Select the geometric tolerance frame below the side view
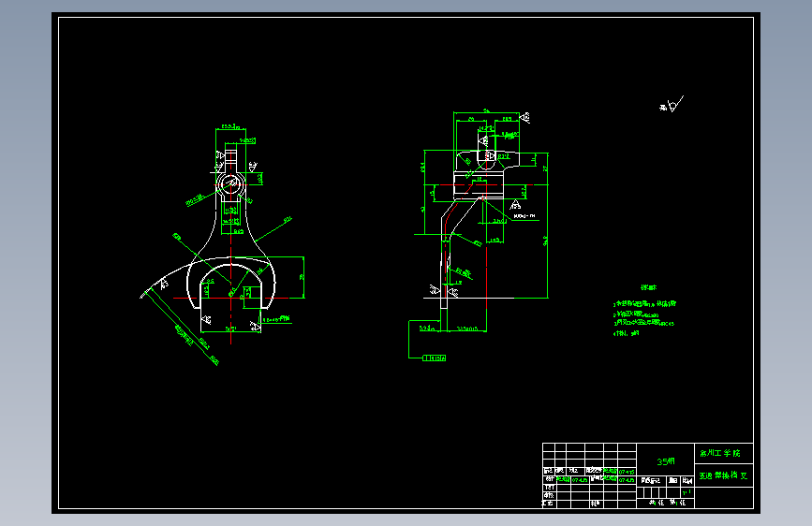Image resolution: width=812 pixels, height=526 pixels. pyautogui.click(x=434, y=358)
